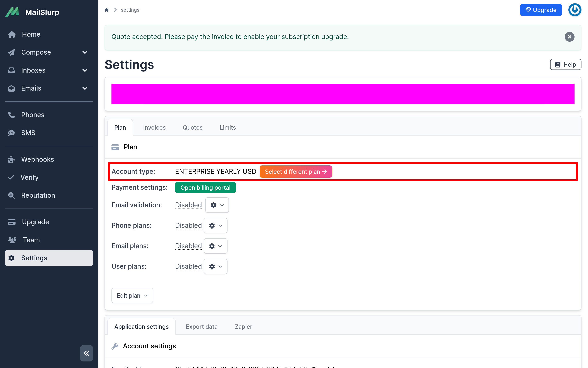This screenshot has height=368, width=588.
Task: Click the Team people icon
Action: coord(12,240)
